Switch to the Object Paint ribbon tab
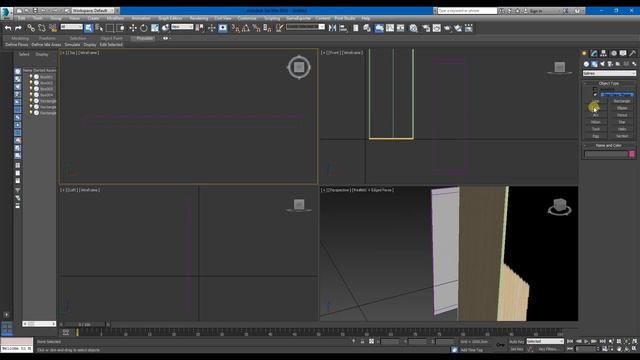 click(x=111, y=38)
